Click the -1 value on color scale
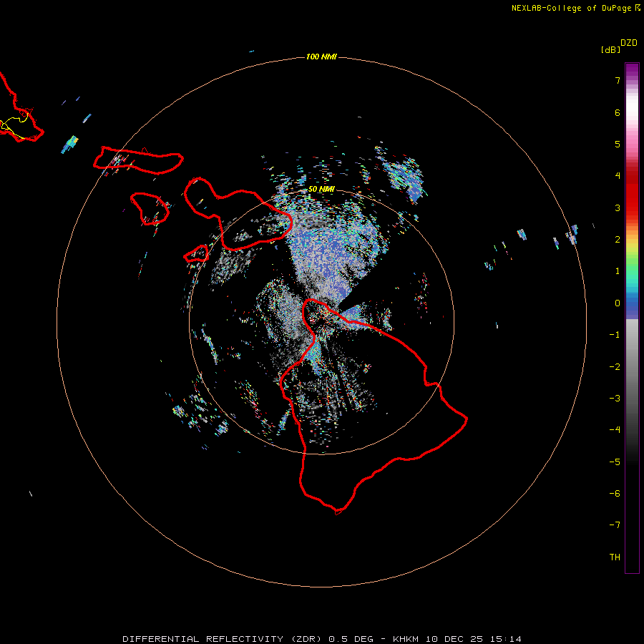This screenshot has width=644, height=644. [615, 335]
